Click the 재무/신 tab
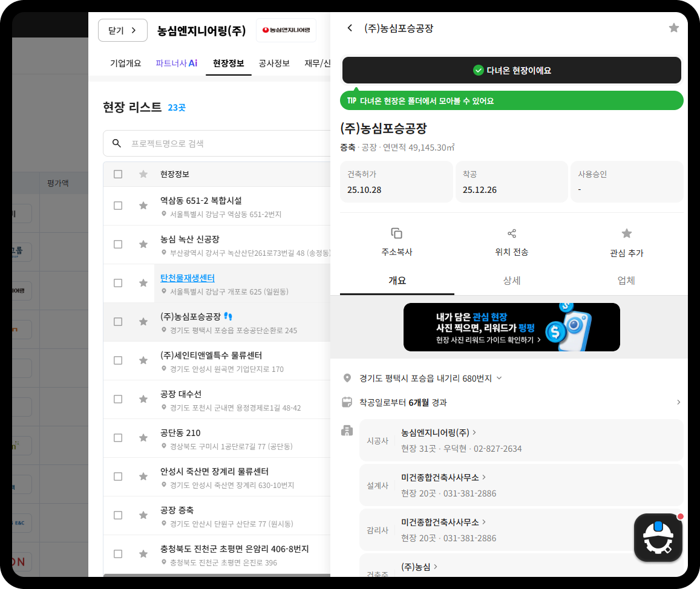700x589 pixels. (318, 63)
